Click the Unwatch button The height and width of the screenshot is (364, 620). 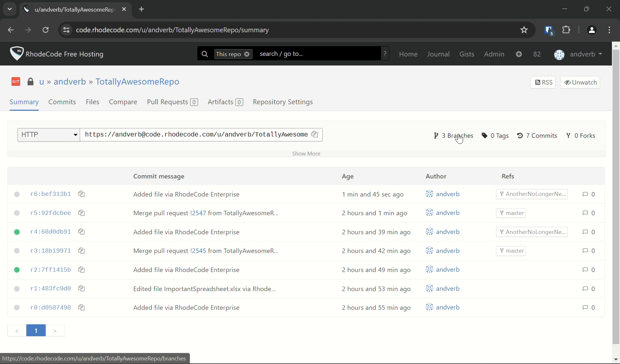pos(580,82)
